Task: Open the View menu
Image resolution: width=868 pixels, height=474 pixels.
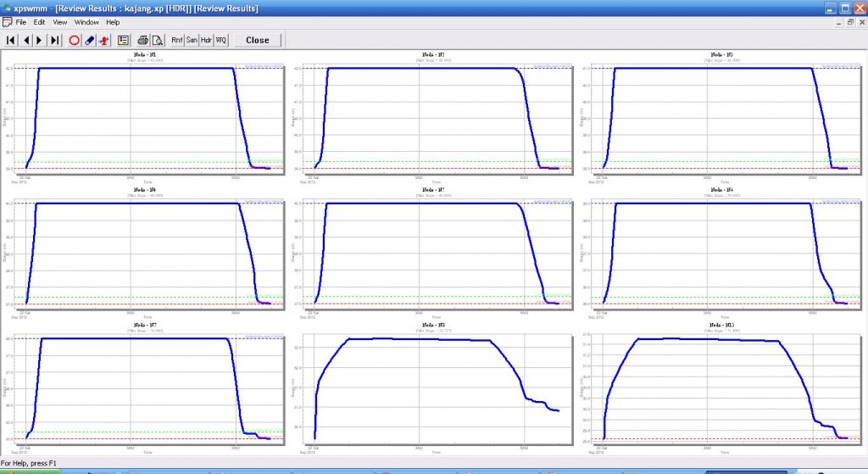Action: click(x=60, y=21)
